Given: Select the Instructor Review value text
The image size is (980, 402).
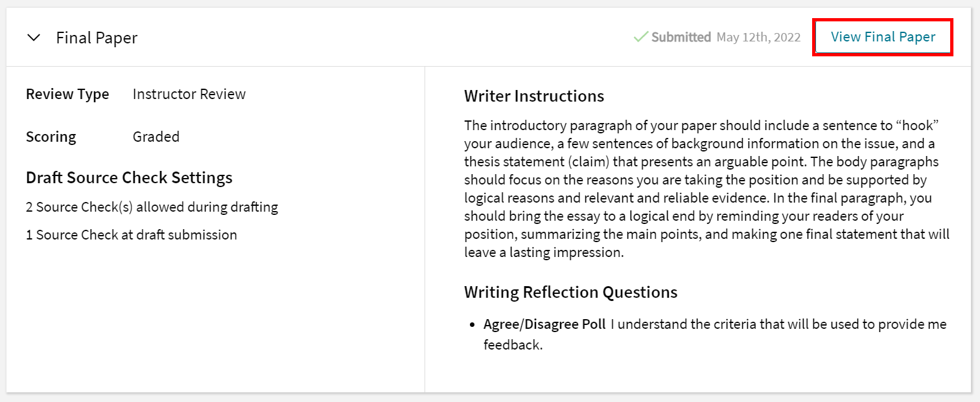Looking at the screenshot, I should tap(189, 94).
